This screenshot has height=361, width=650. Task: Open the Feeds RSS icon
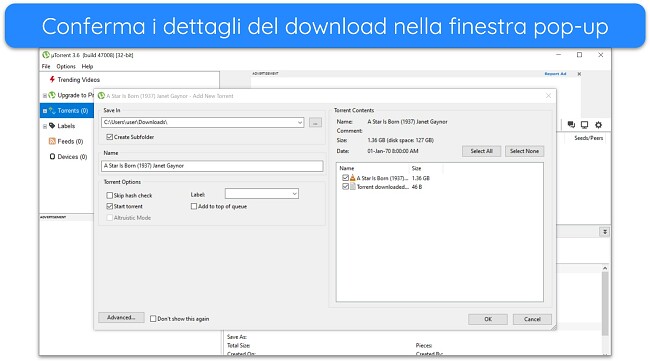click(x=52, y=141)
